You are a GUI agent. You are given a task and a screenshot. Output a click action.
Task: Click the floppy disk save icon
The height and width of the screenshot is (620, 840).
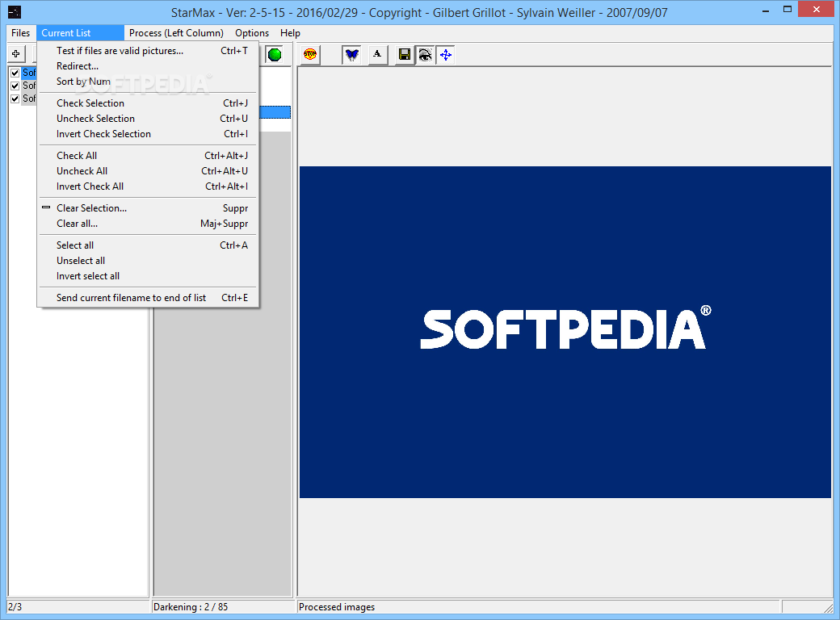click(405, 55)
